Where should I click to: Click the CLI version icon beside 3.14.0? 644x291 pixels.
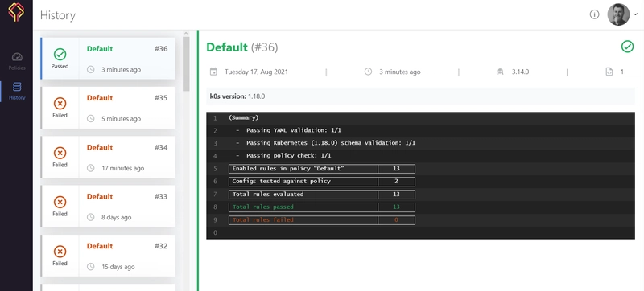tap(500, 72)
